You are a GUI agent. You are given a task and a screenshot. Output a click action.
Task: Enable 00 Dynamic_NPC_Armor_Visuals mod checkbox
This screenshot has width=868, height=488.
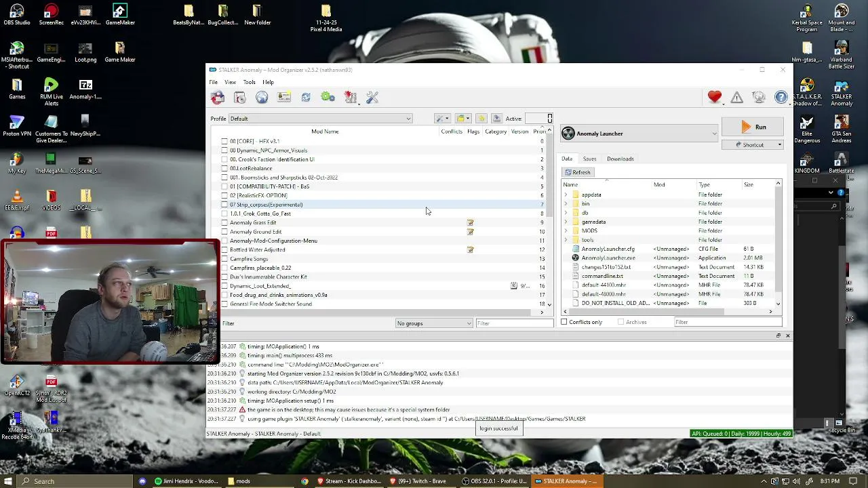(x=224, y=150)
